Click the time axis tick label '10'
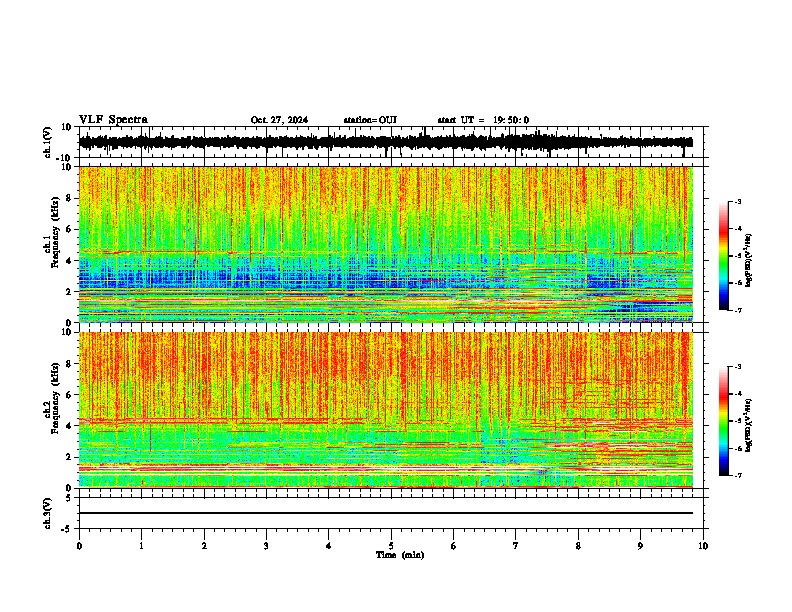 [x=703, y=546]
